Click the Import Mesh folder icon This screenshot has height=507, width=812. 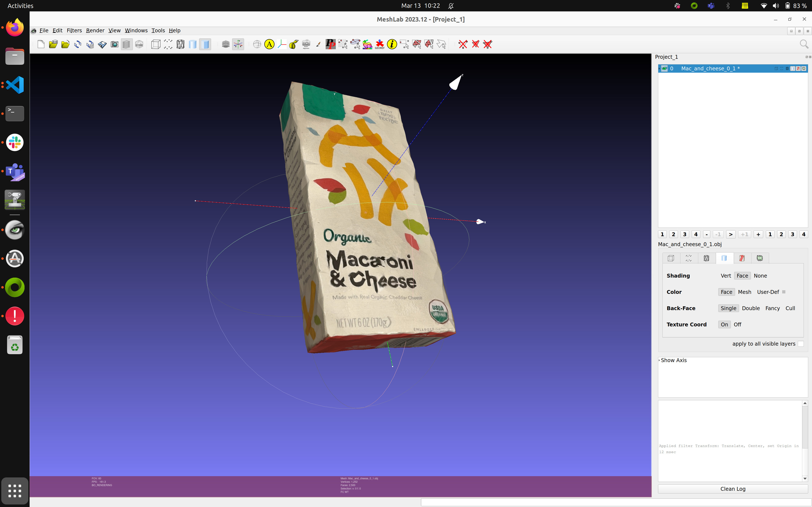[x=65, y=44]
